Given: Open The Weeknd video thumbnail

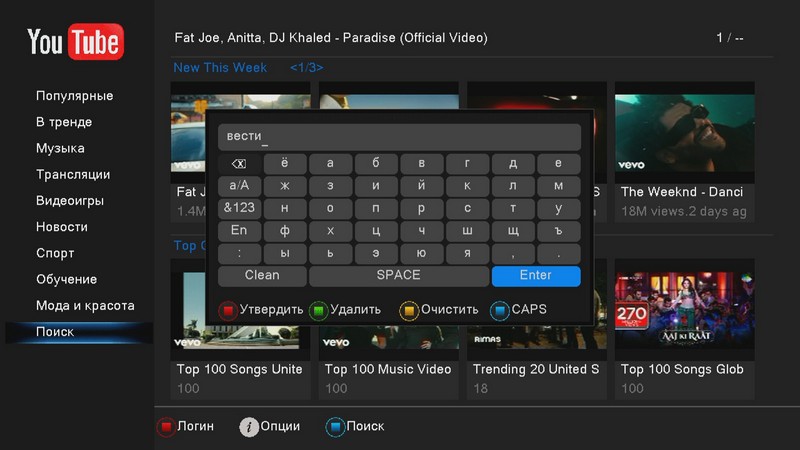Looking at the screenshot, I should point(685,133).
